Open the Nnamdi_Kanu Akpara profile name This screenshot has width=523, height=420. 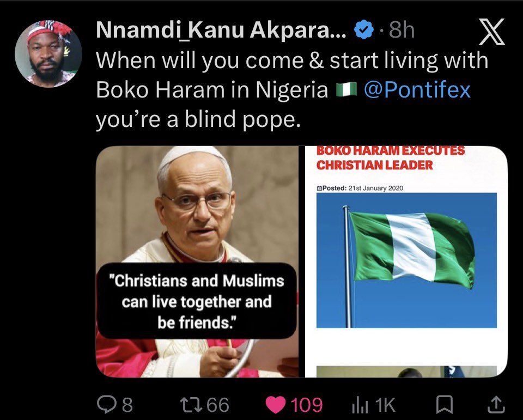coord(221,31)
